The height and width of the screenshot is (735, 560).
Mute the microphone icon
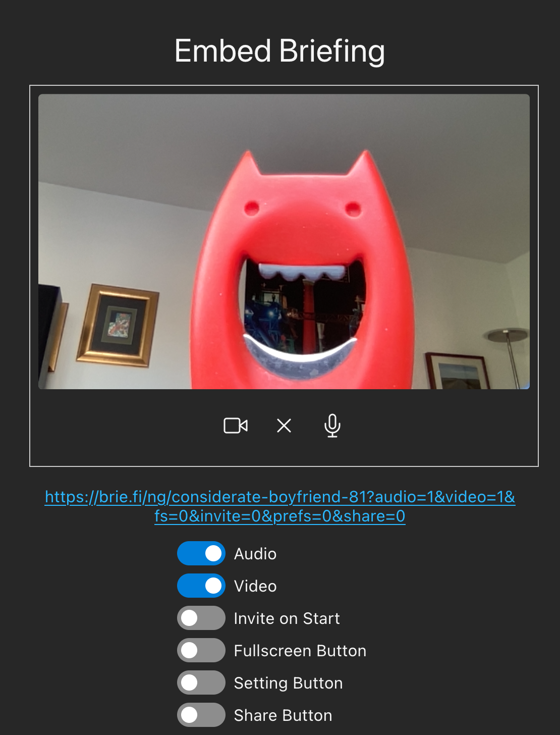tap(332, 426)
